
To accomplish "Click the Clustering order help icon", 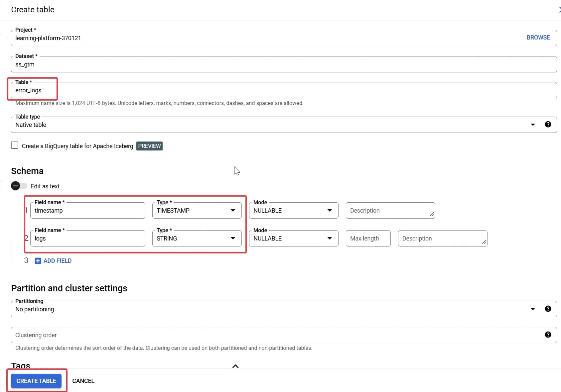I will (548, 335).
